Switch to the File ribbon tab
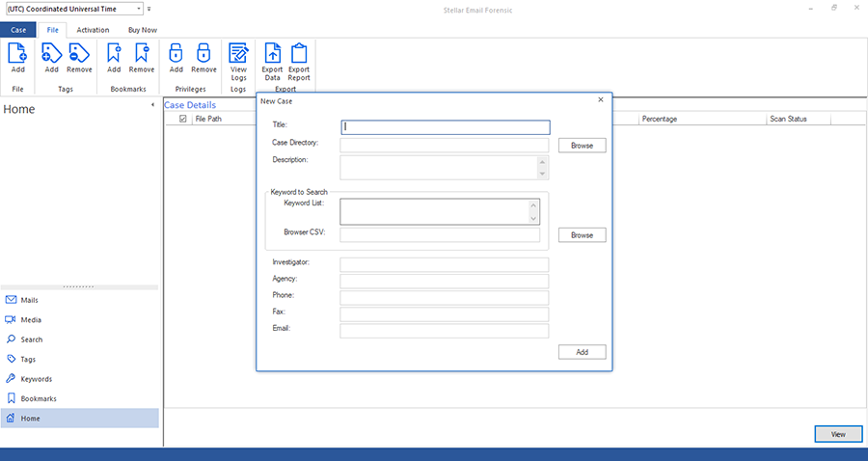868x461 pixels. tap(53, 30)
